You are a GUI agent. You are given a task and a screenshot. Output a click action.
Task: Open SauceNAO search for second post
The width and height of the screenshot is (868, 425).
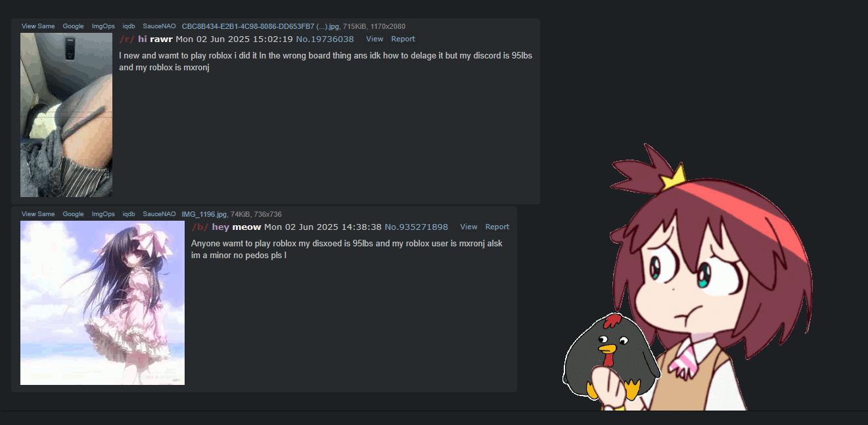[x=159, y=214]
